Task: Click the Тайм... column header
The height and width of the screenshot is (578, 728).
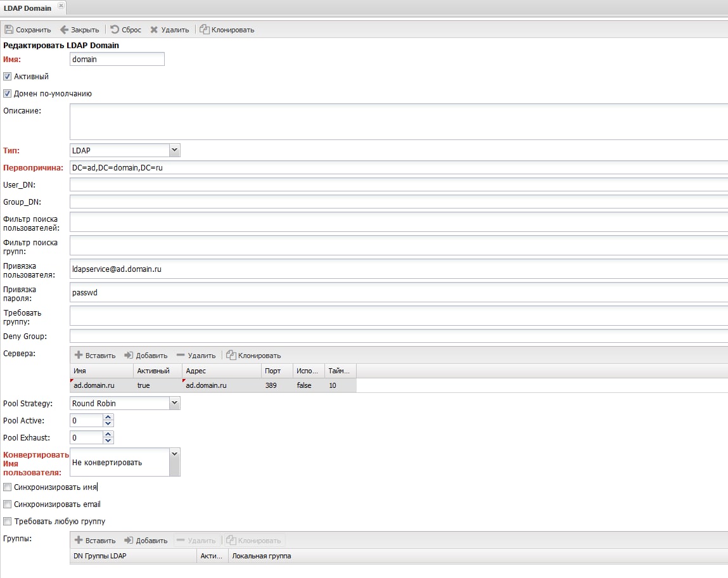Action: click(340, 371)
